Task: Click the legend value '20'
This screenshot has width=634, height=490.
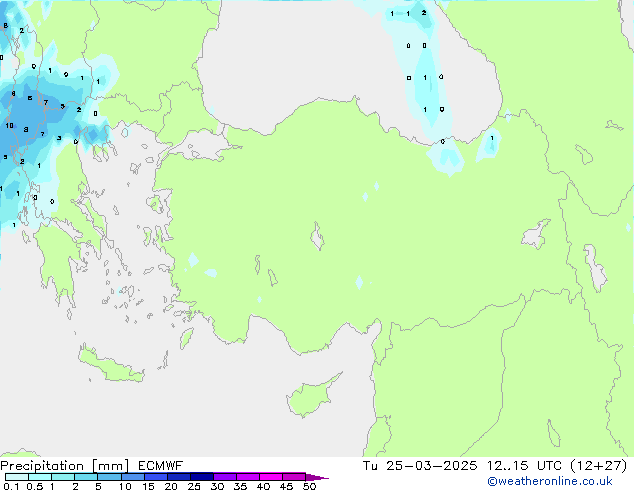Action: pos(171,486)
